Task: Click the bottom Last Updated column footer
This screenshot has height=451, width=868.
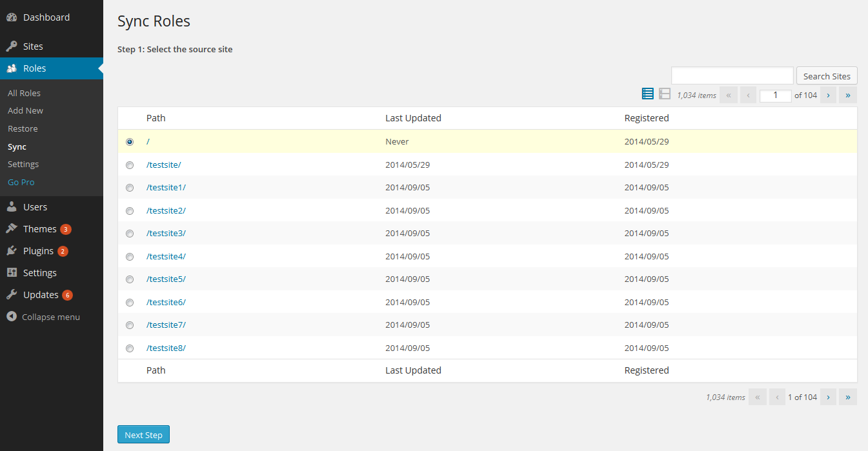Action: (413, 370)
